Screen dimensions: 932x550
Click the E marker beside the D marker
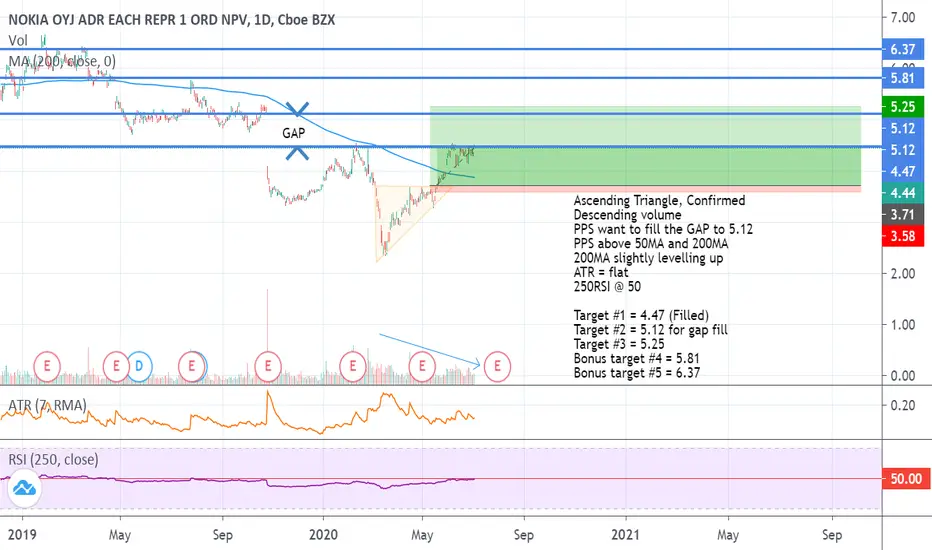(x=116, y=366)
